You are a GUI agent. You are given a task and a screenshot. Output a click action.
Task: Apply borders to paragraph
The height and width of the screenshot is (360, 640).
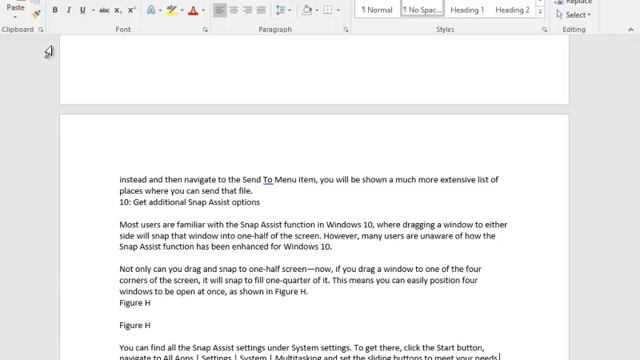(328, 10)
